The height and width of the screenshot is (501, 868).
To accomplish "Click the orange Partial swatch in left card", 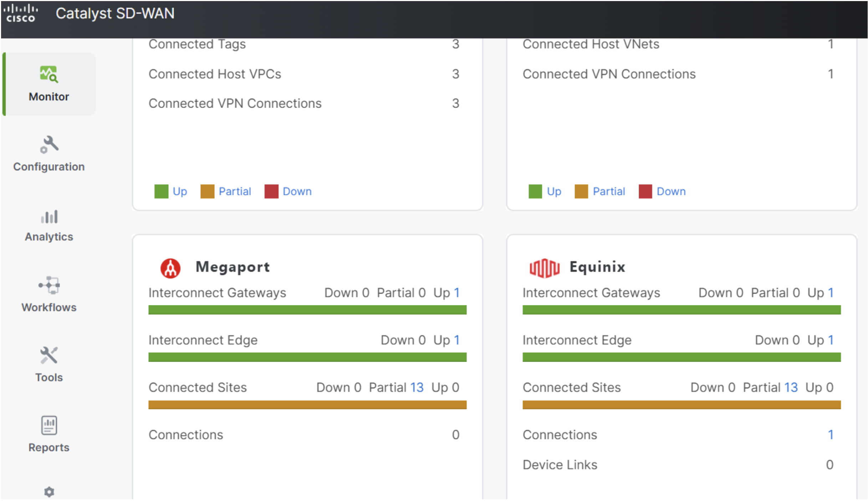I will tap(207, 191).
